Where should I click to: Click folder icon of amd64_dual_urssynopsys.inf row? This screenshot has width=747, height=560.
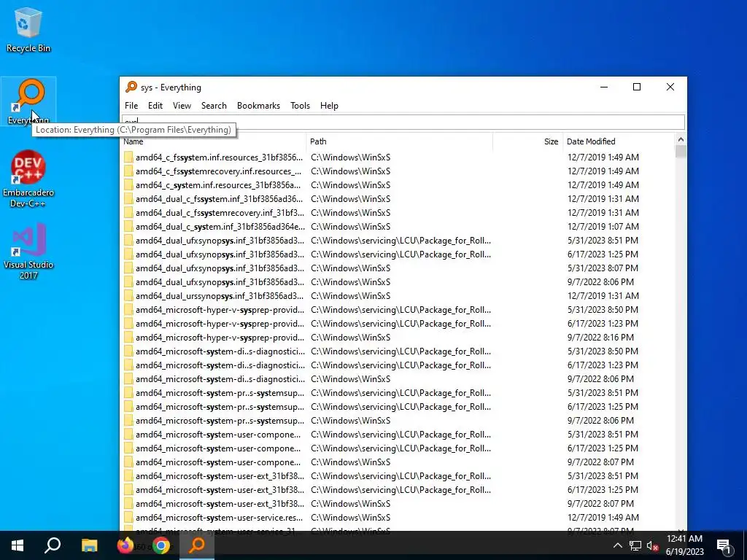(128, 296)
